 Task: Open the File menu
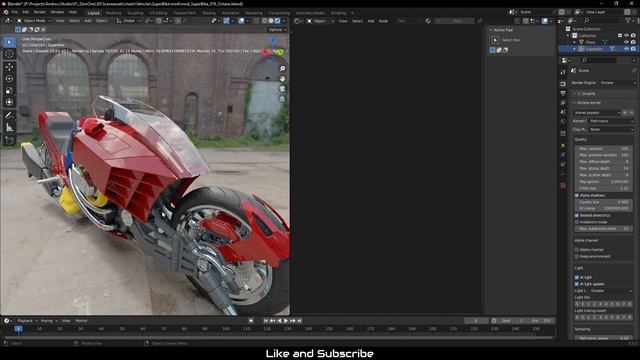[15, 12]
